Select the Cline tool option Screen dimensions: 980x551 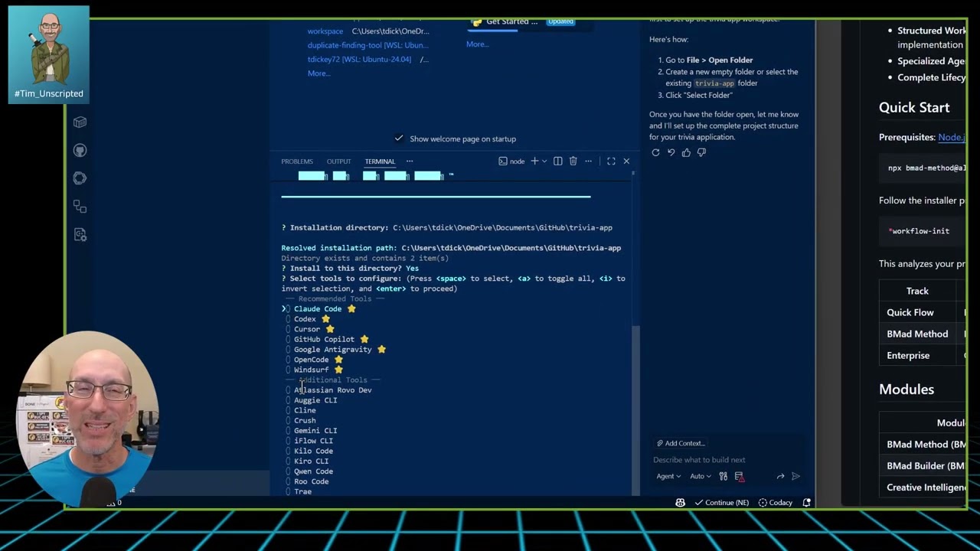pos(305,410)
